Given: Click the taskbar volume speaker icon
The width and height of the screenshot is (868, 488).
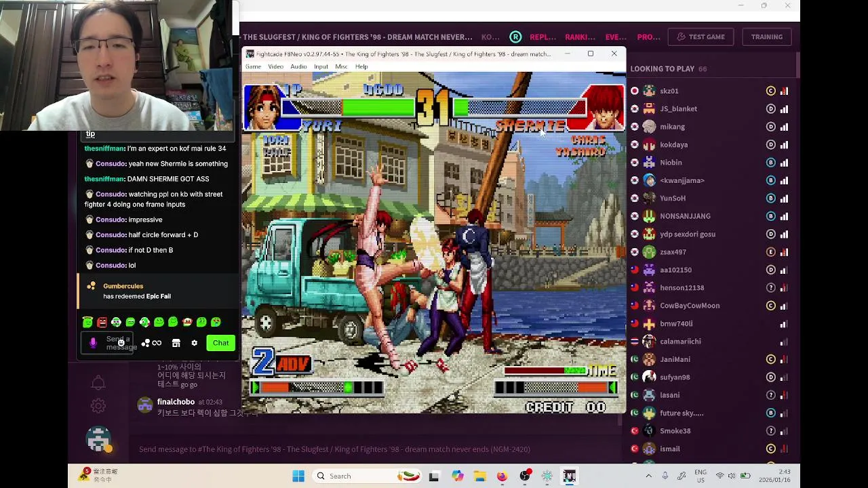Looking at the screenshot, I should (x=732, y=476).
